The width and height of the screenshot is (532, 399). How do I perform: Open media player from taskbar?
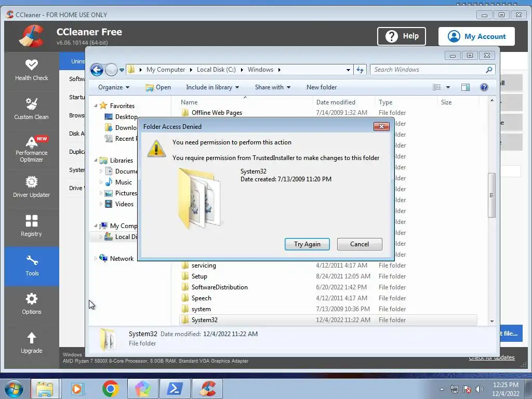coord(78,389)
